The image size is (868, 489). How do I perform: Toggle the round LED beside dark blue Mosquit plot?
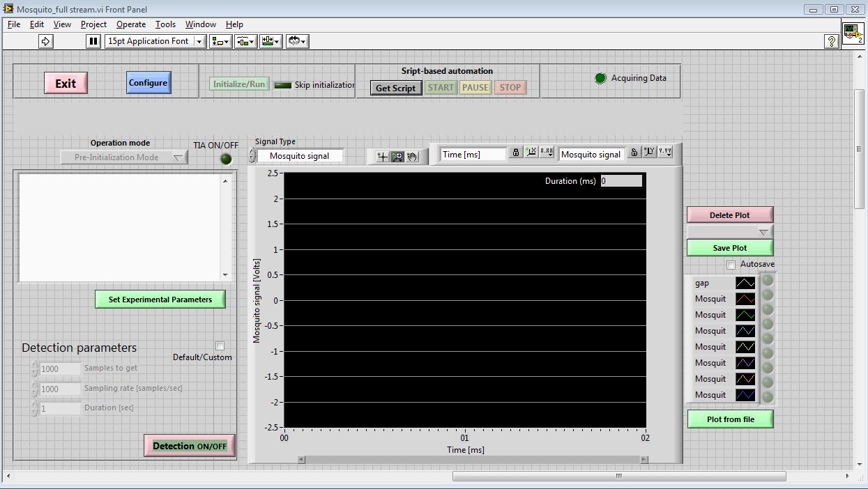pyautogui.click(x=767, y=397)
